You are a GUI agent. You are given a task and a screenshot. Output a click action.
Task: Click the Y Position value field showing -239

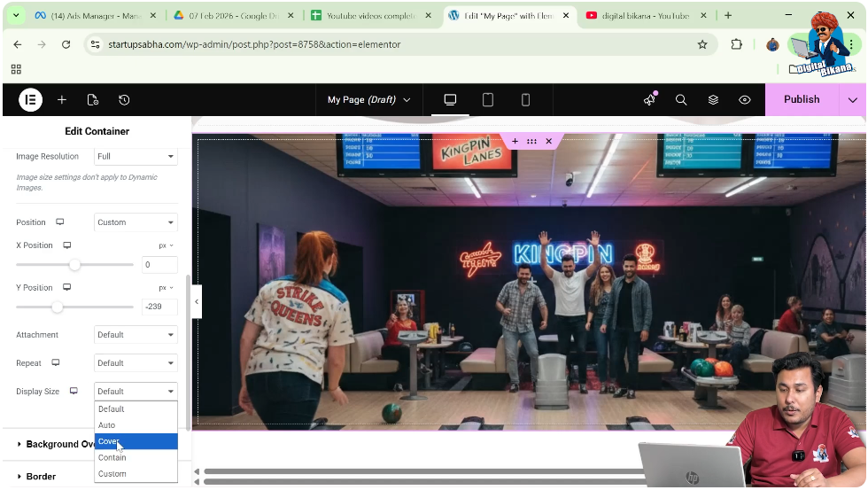coord(159,307)
